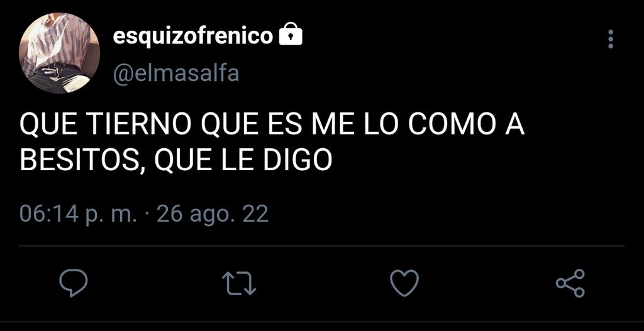The width and height of the screenshot is (644, 331).
Task: Click the date 26 ago. 22
Action: point(213,214)
